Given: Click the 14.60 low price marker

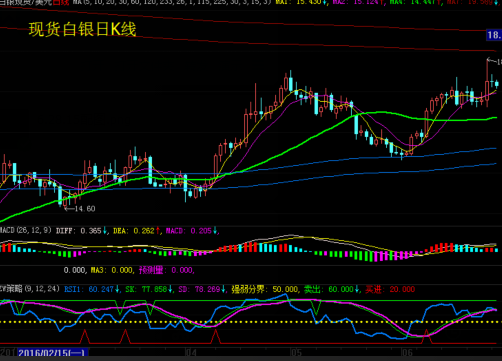Looking at the screenshot, I should (80, 209).
